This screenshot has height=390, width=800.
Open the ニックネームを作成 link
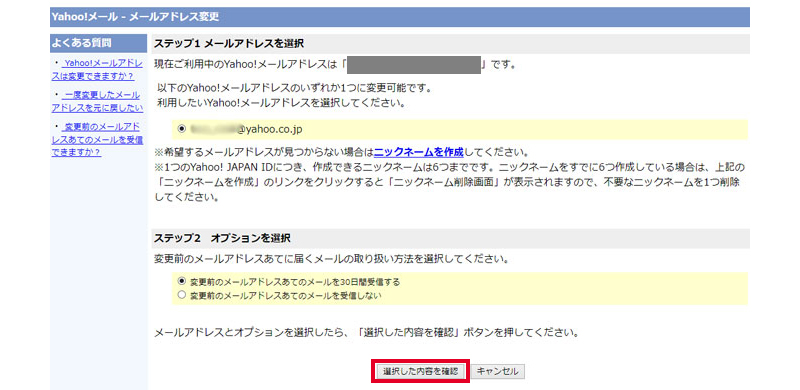click(x=418, y=152)
